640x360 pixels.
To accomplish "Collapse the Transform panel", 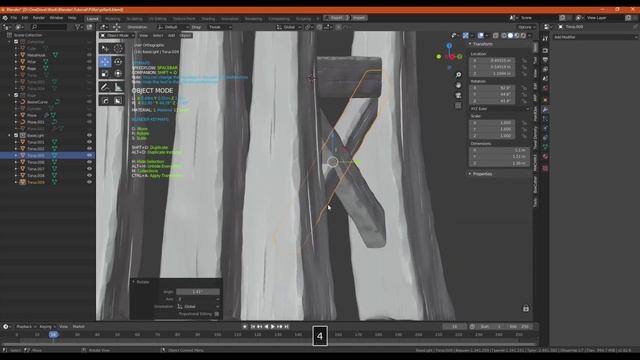I will 470,44.
